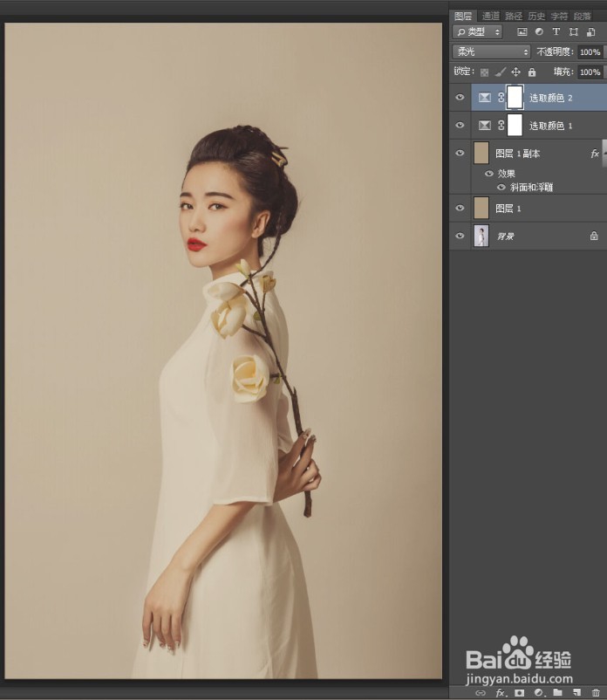
Task: Hide the 图层 1 layer
Action: click(x=460, y=208)
